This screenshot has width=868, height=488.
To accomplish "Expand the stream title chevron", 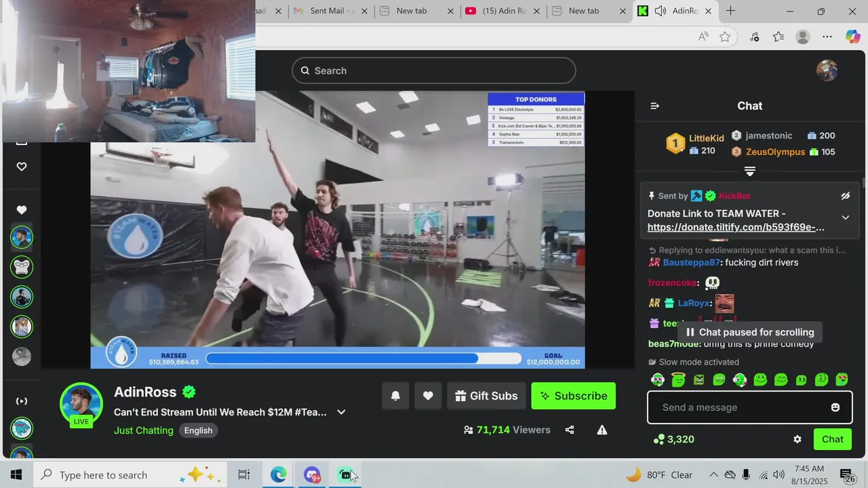I will tap(341, 412).
